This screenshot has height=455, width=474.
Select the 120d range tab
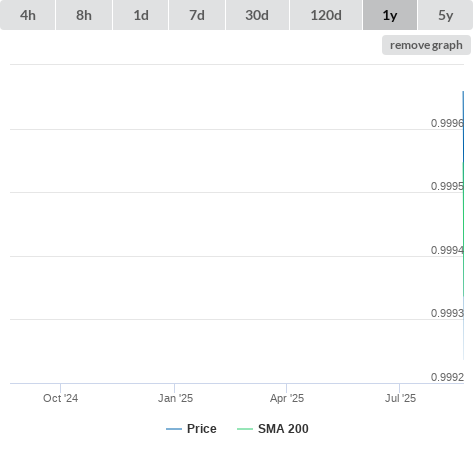pyautogui.click(x=326, y=15)
